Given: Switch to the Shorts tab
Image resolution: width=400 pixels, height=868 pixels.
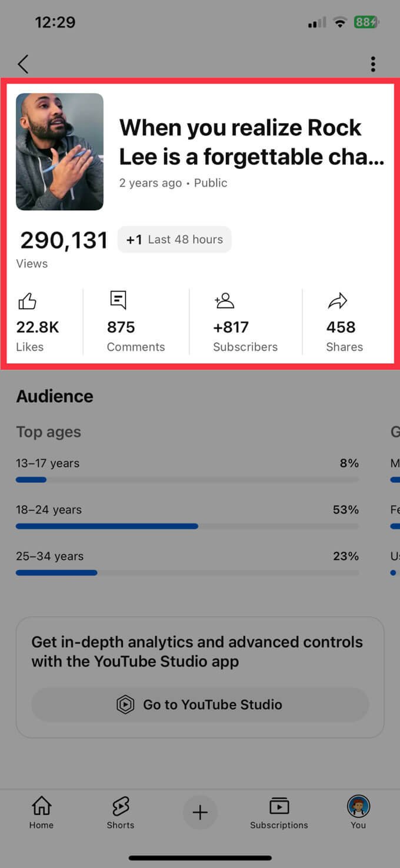Looking at the screenshot, I should (121, 812).
